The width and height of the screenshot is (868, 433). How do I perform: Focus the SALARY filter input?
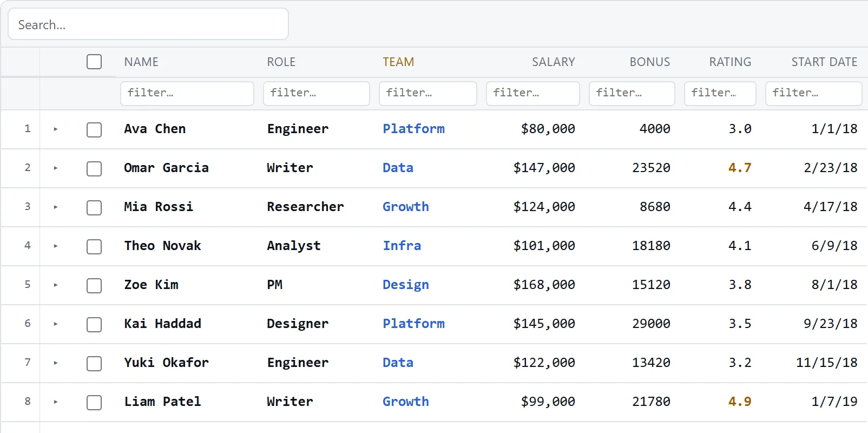click(x=533, y=93)
